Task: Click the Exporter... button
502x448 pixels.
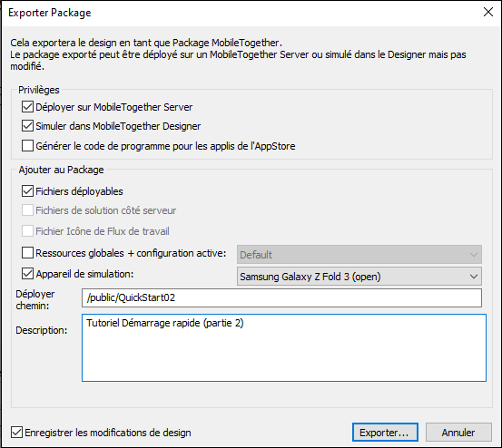Action: pos(385,433)
